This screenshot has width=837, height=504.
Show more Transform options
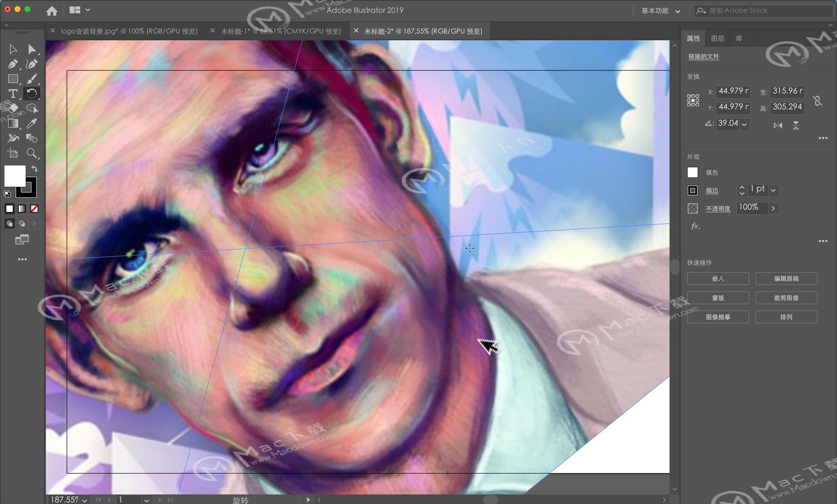point(823,138)
